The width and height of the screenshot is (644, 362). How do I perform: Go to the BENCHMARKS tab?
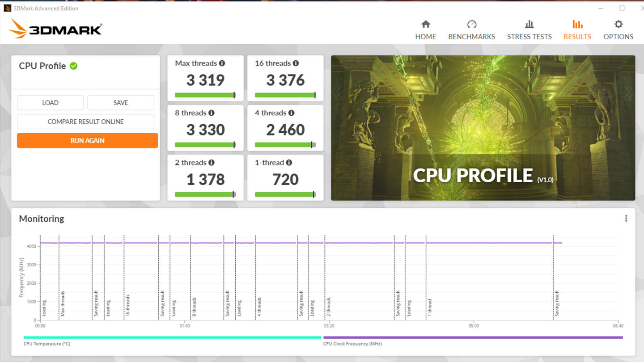(471, 30)
